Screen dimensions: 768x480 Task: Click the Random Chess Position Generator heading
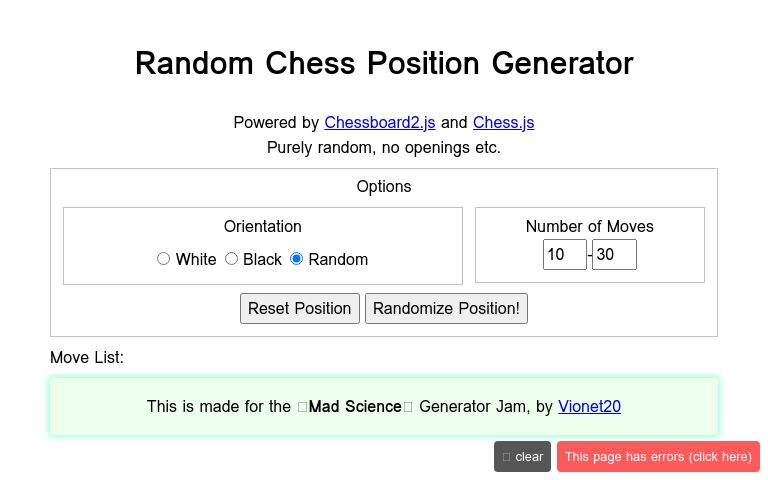click(x=384, y=63)
